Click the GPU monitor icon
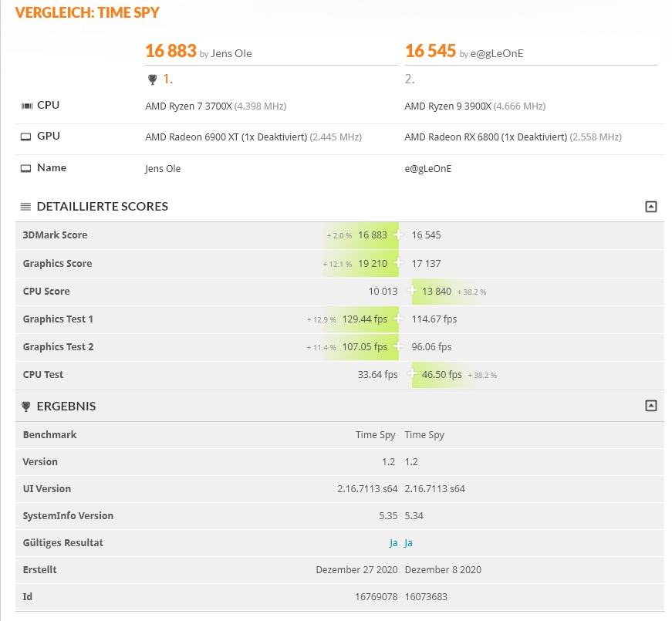This screenshot has height=621, width=672. click(26, 137)
